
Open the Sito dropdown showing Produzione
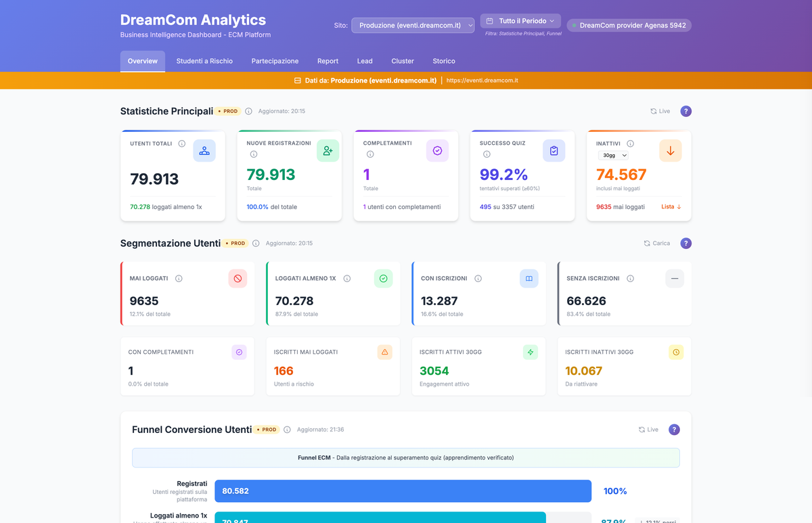(x=412, y=25)
